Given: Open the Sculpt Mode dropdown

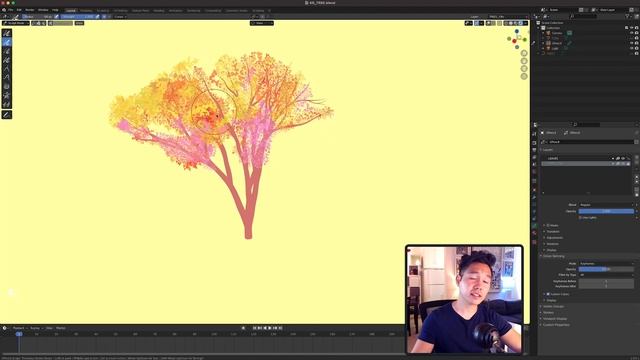Looking at the screenshot, I should pos(16,23).
